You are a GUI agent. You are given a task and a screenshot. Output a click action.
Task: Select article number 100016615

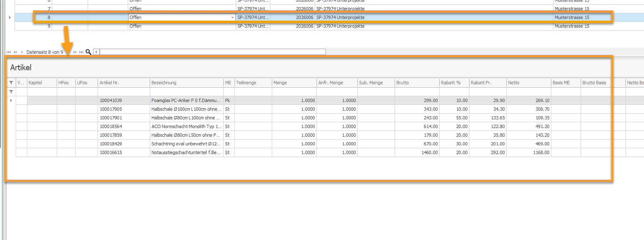[x=124, y=152]
